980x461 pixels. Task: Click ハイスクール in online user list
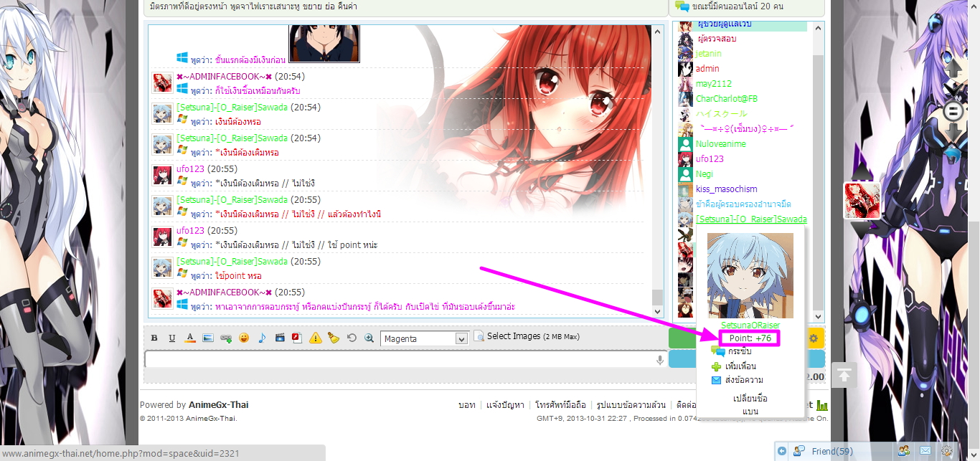721,114
